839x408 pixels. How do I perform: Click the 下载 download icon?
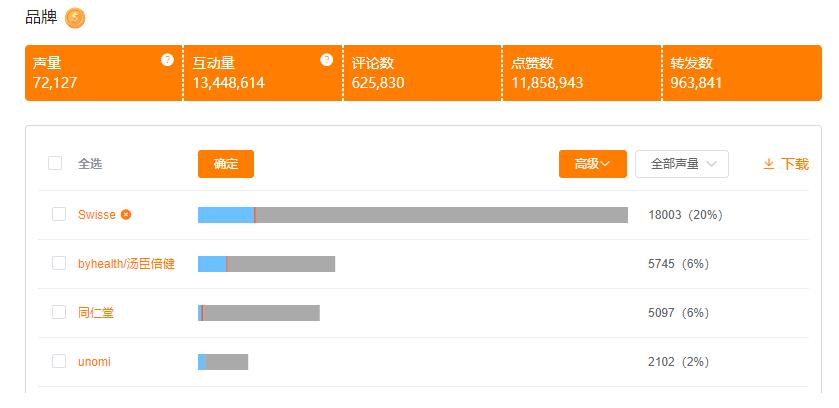pyautogui.click(x=769, y=164)
